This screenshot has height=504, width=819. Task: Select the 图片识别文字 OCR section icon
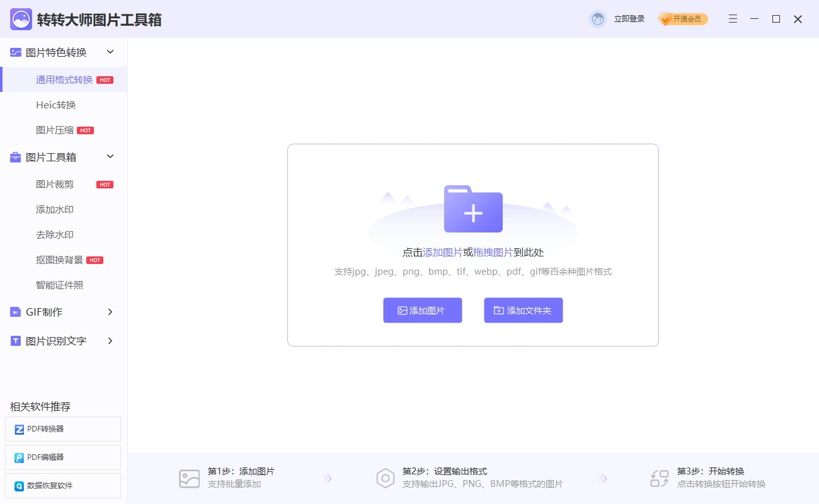point(14,341)
